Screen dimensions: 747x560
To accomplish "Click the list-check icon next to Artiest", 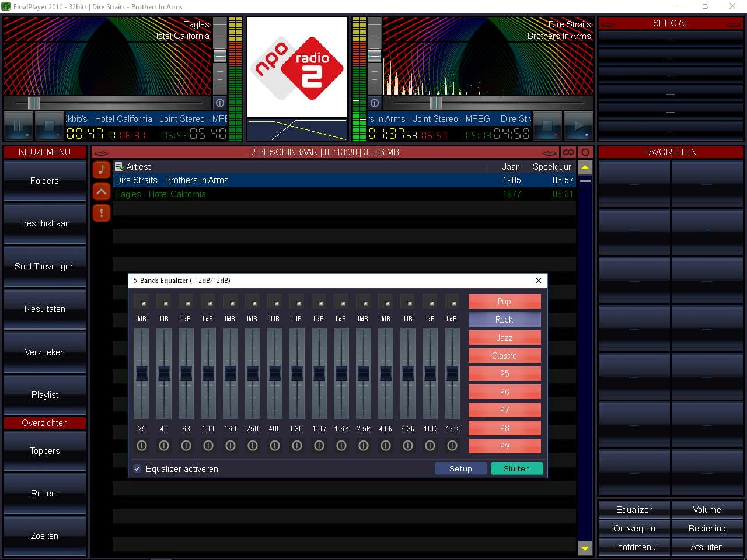I will [119, 167].
